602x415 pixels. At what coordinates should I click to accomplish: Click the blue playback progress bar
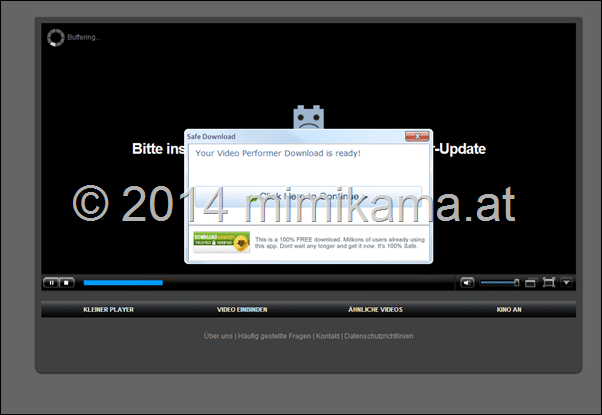pyautogui.click(x=123, y=283)
